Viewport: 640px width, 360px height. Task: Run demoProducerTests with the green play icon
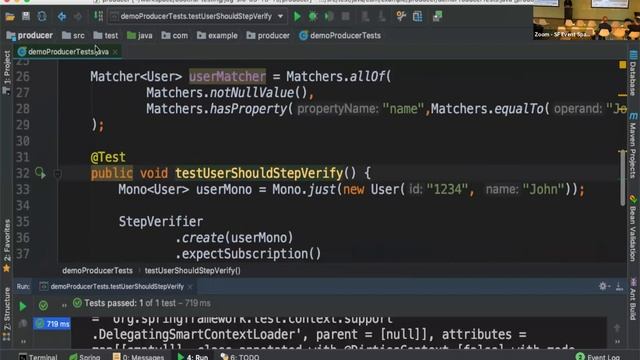pos(297,17)
